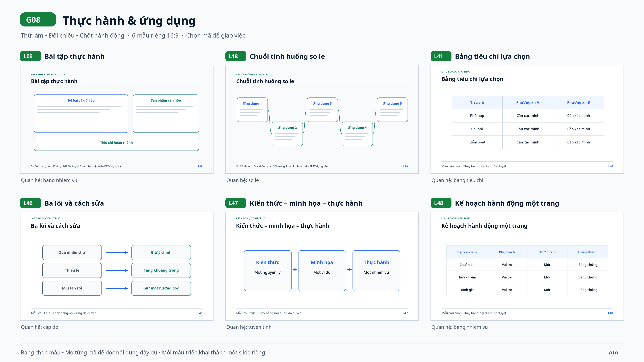The height and width of the screenshot is (362, 644).
Task: Click the 'Ứng dụng 2' card
Action: (x=287, y=134)
